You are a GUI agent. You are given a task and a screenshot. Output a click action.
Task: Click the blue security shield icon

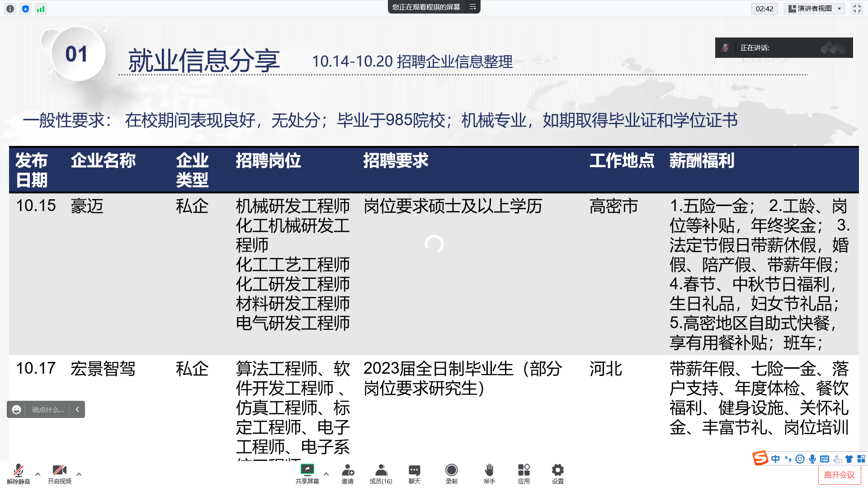click(25, 9)
